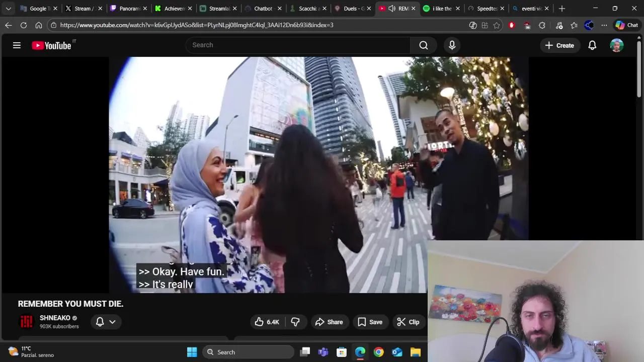This screenshot has height=362, width=644.
Task: Add this page to favorites star
Action: [497, 25]
